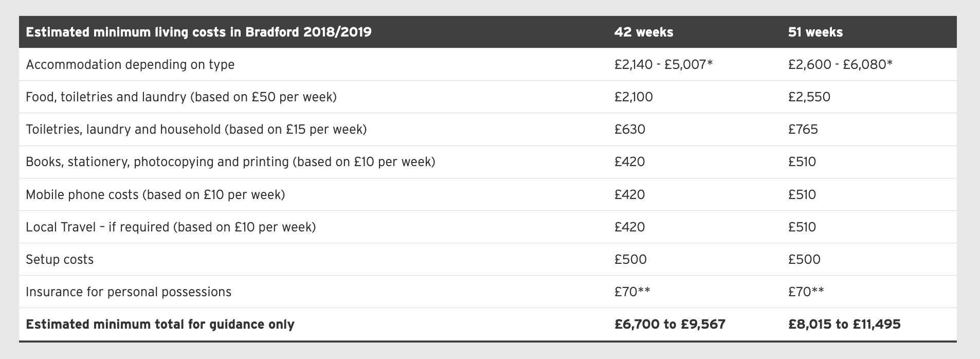This screenshot has width=980, height=359.
Task: Select the £70** value under 42 weeks
Action: click(x=632, y=292)
